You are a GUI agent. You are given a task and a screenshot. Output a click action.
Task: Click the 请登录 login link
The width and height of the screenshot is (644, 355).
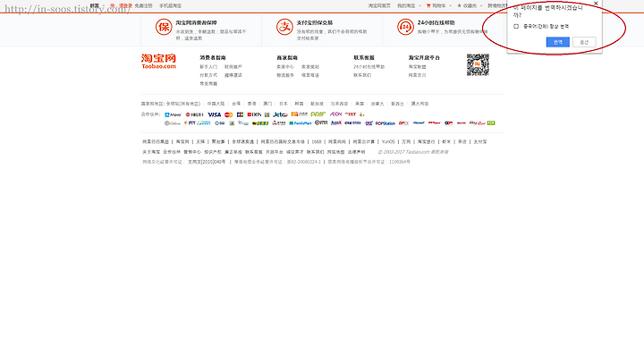click(125, 5)
